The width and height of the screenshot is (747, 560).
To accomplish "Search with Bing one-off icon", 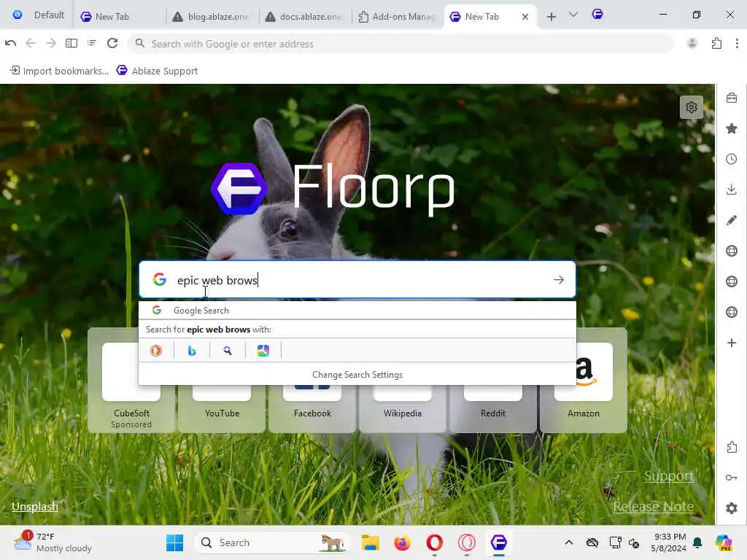I will [192, 351].
